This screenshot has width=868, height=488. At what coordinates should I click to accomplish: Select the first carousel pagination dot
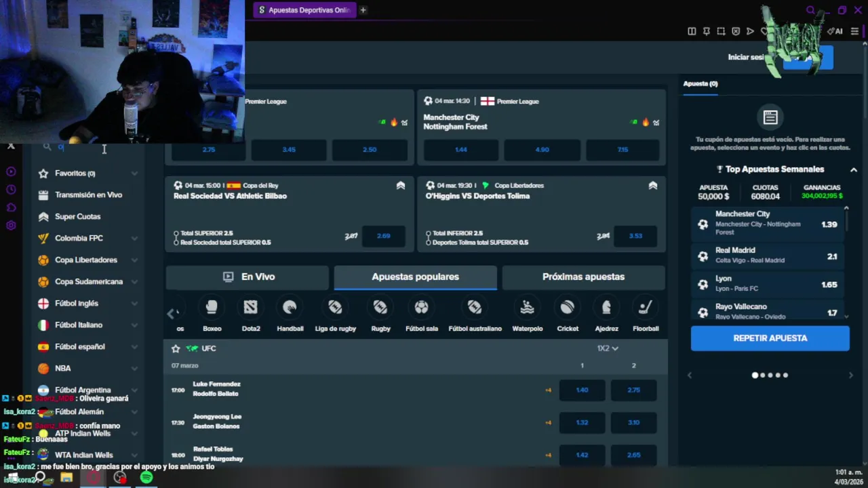[x=755, y=375]
